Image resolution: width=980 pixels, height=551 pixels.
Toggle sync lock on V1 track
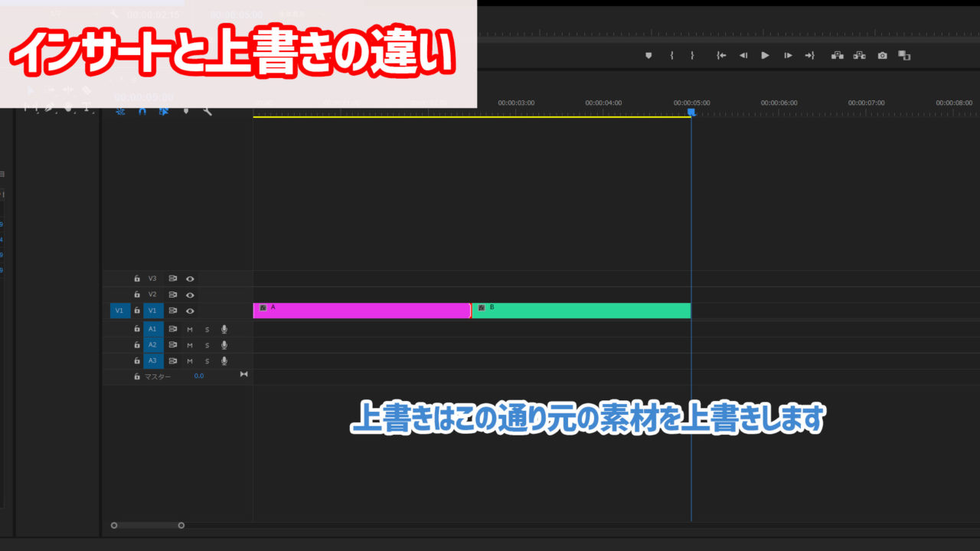(173, 311)
